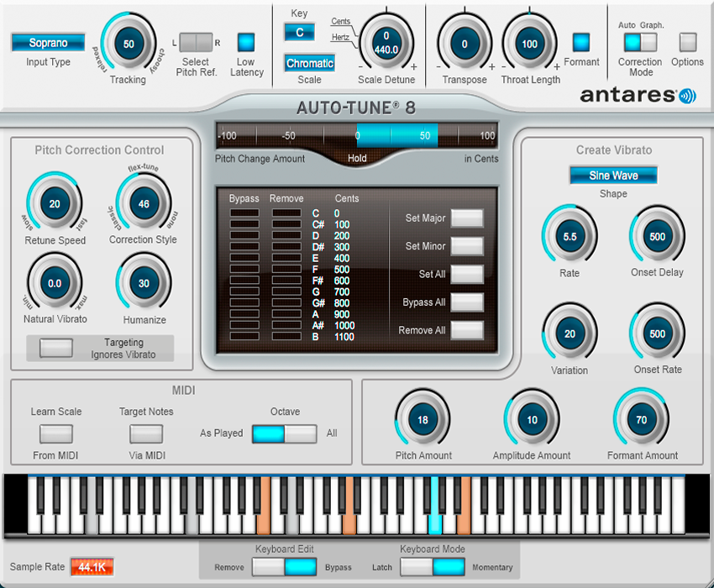Viewport: 714px width, 588px height.
Task: Open the Soprano Input Type selector
Action: click(48, 43)
